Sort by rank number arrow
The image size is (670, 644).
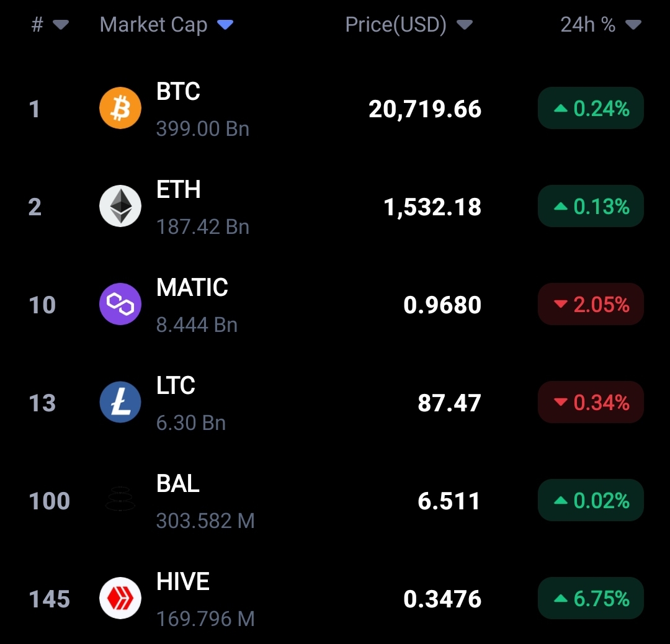(x=60, y=25)
